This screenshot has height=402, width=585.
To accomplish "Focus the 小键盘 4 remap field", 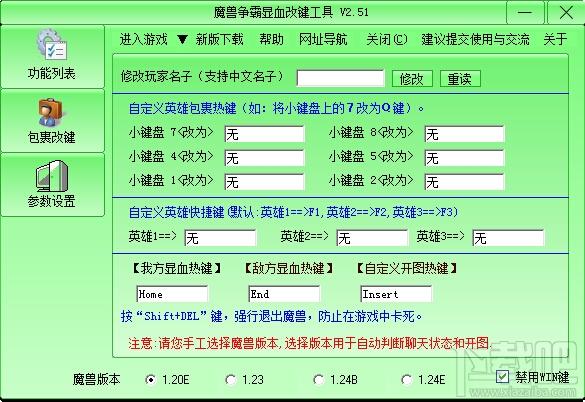I will (265, 158).
